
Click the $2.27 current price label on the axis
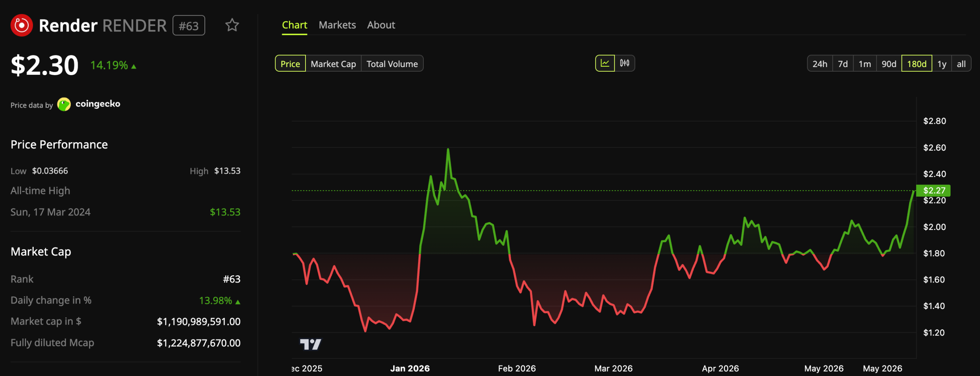(933, 190)
